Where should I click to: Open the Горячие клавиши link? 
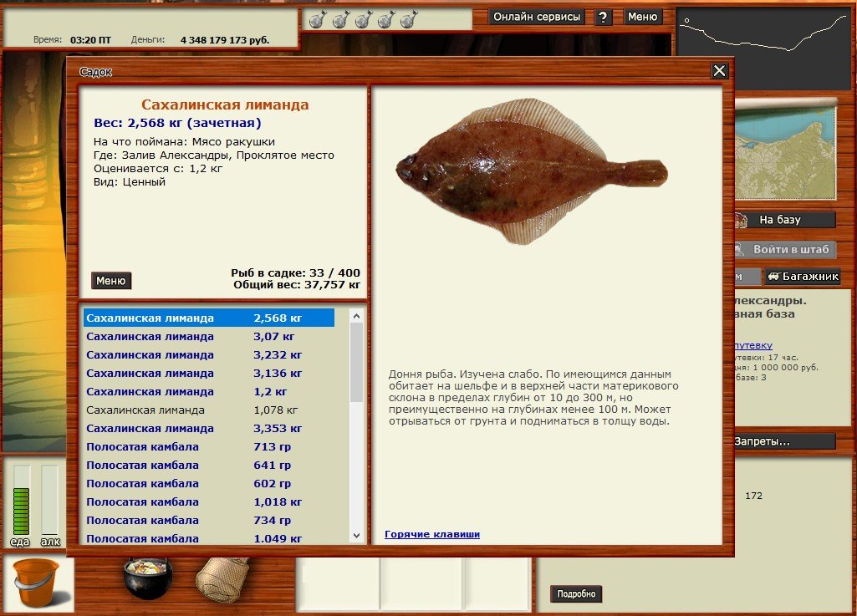tap(432, 534)
